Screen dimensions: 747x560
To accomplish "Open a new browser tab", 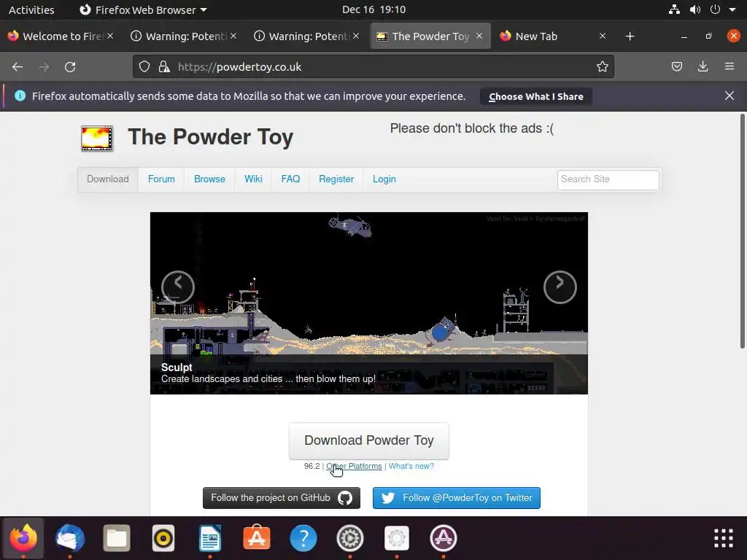I will 630,36.
